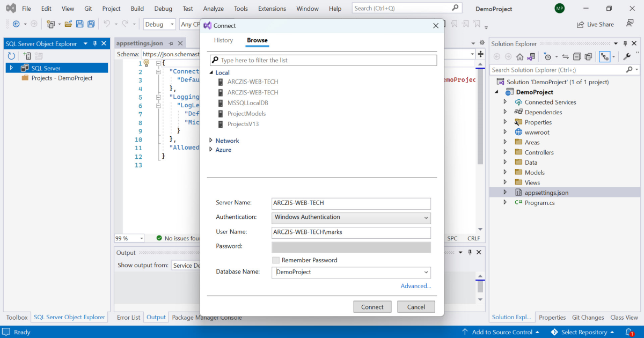Click the Auto Hide pin on Solution Explorer
The width and height of the screenshot is (644, 338).
coord(625,43)
